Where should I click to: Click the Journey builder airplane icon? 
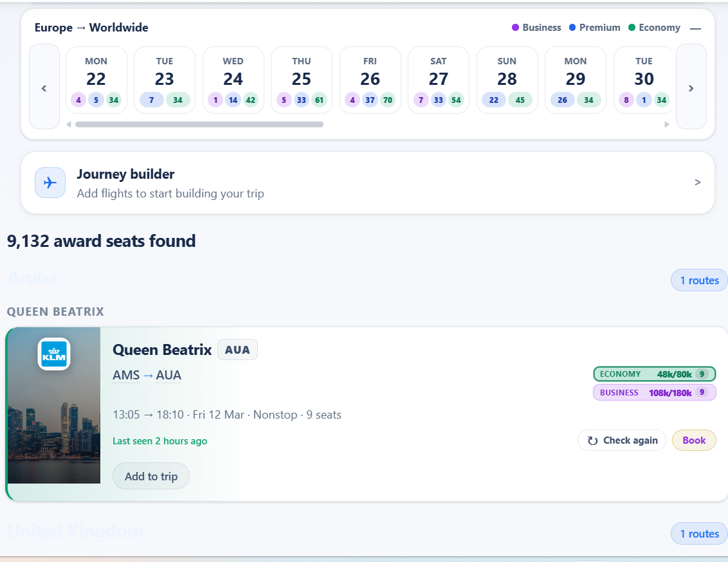point(50,183)
